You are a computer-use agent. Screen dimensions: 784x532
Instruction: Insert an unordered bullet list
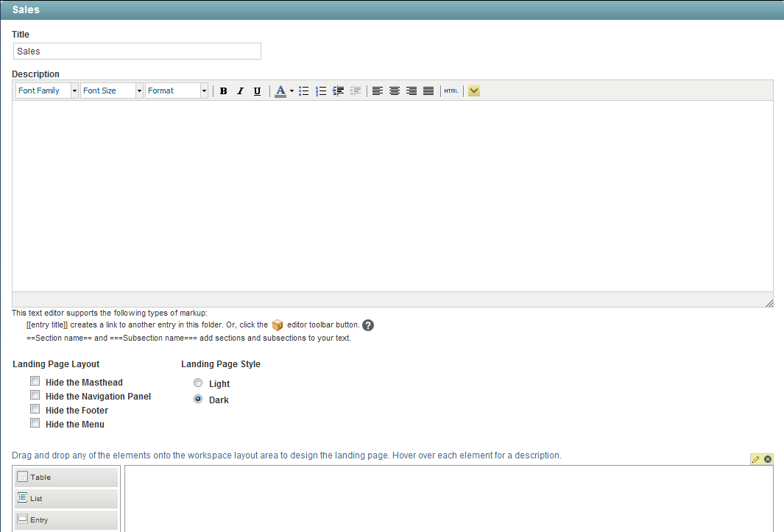point(303,91)
